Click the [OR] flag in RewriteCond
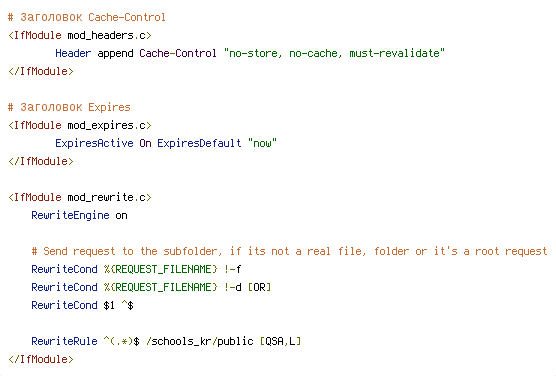Viewport: 556px width, 376px height. tap(259, 287)
